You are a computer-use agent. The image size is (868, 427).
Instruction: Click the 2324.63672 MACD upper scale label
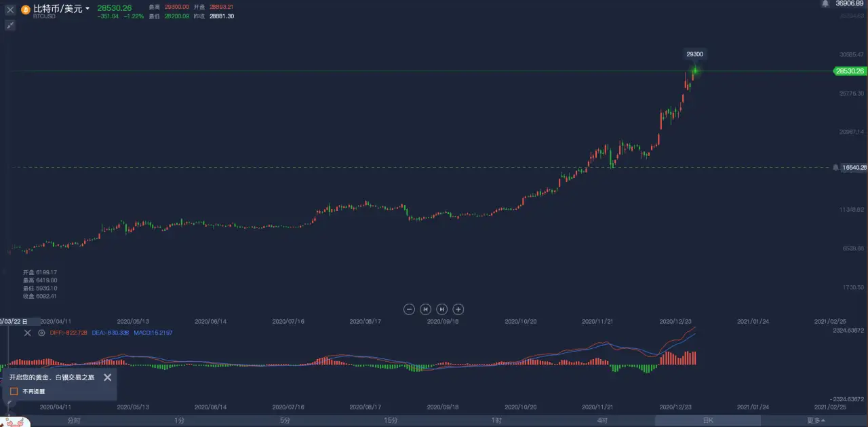click(x=848, y=331)
